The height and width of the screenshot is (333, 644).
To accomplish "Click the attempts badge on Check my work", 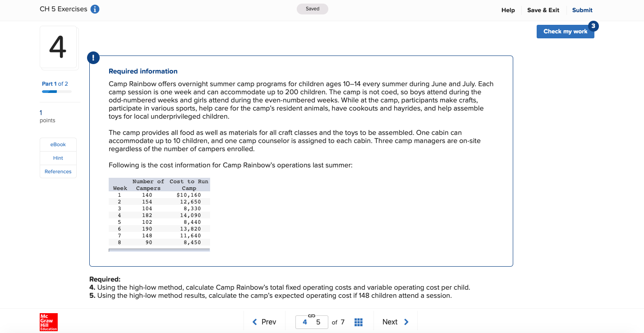I will [x=593, y=26].
